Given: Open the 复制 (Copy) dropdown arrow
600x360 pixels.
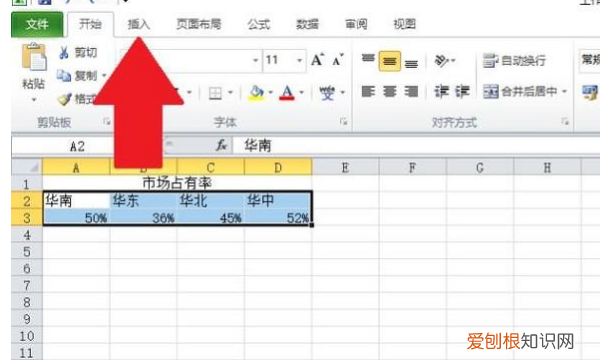Looking at the screenshot, I should click(x=104, y=76).
